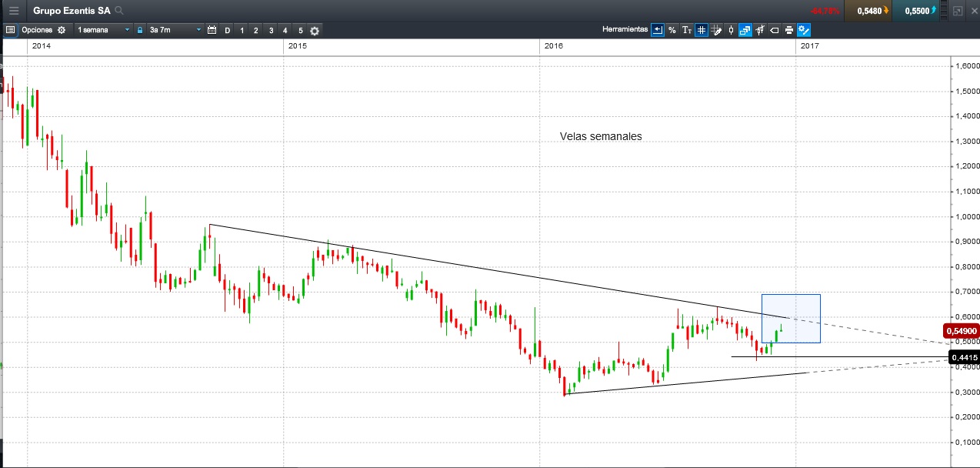The height and width of the screenshot is (468, 980).
Task: Click the label tag tool
Action: [775, 30]
